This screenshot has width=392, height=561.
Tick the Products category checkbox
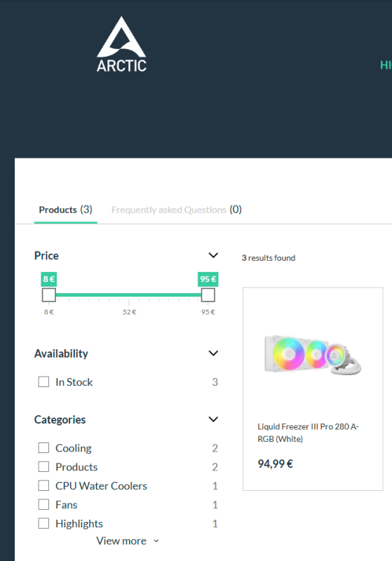tap(43, 467)
